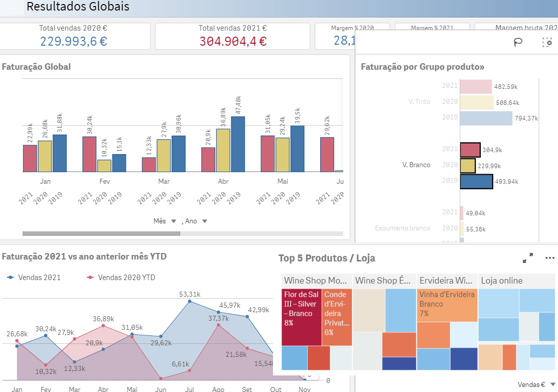
Task: Click the Mai month label in Faturação Global
Action: [283, 181]
